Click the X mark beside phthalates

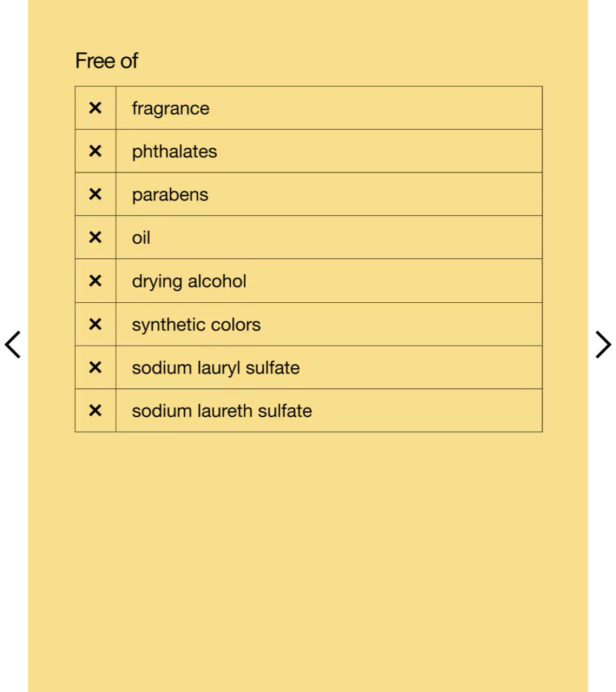click(x=95, y=151)
